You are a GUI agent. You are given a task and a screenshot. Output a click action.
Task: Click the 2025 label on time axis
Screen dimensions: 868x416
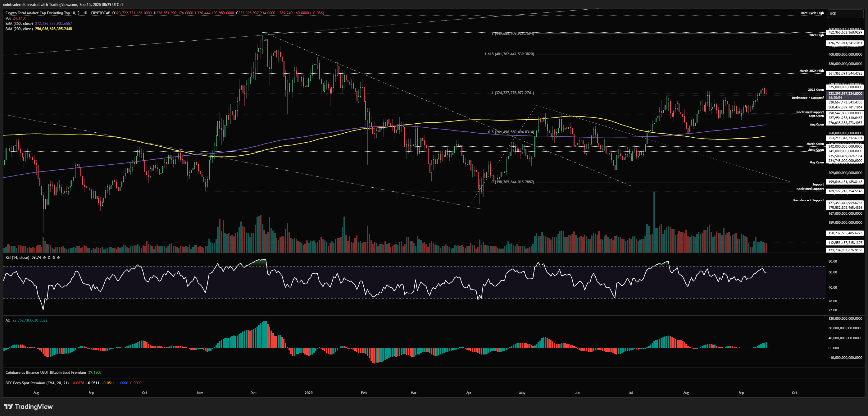pyautogui.click(x=308, y=393)
